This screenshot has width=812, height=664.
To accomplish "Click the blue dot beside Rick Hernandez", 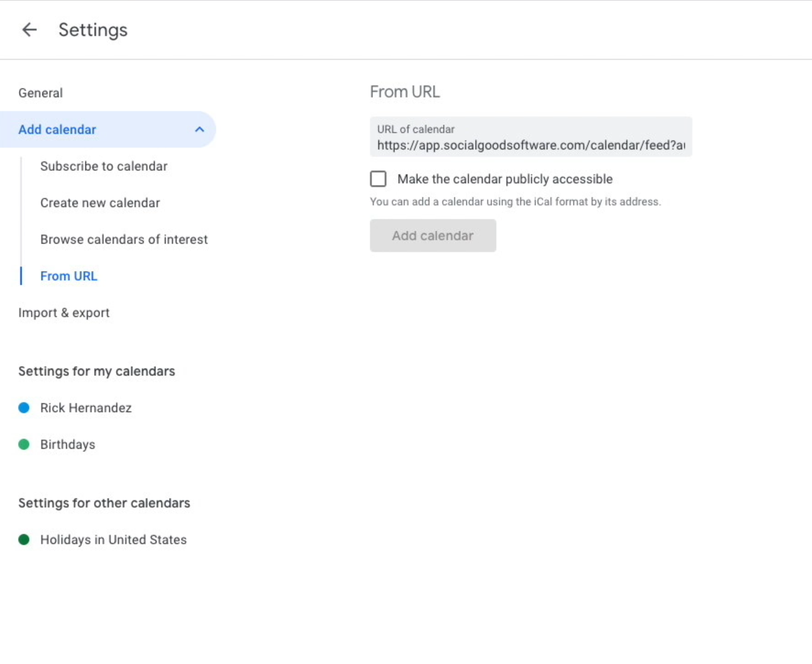I will [24, 408].
